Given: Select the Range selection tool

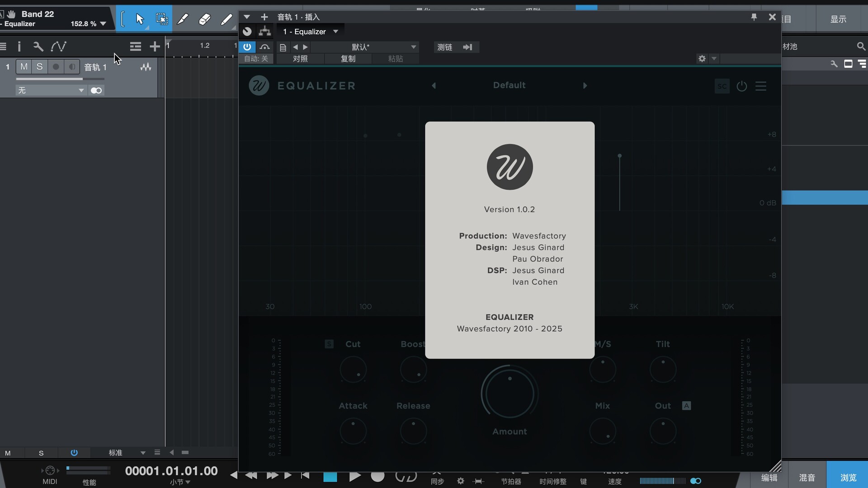Looking at the screenshot, I should click(161, 19).
